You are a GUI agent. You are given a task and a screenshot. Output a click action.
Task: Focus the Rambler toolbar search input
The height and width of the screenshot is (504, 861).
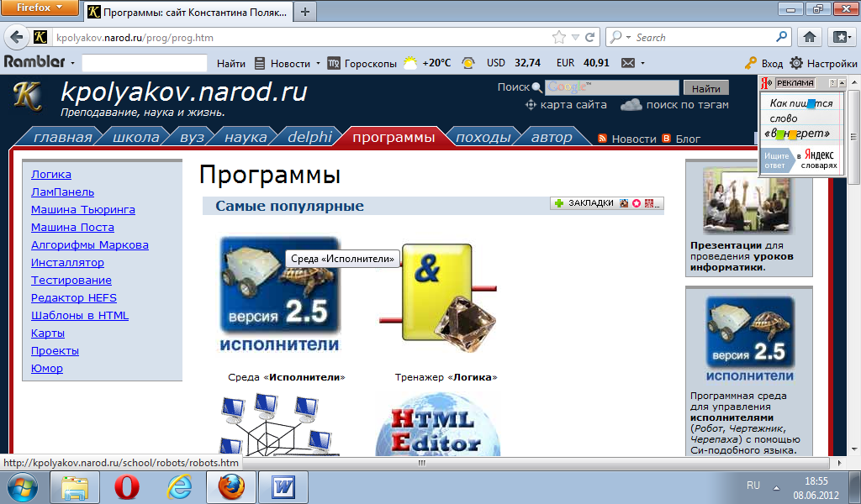click(x=145, y=62)
